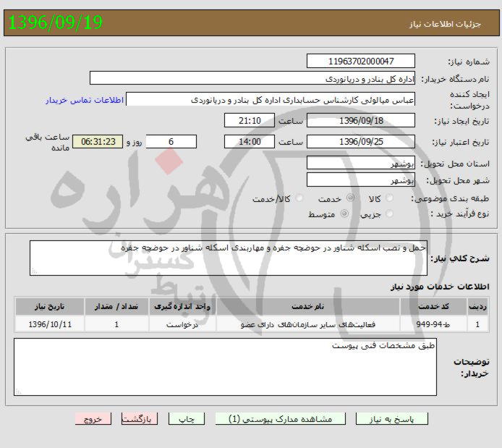This screenshot has width=502, height=448.
Task: Click the کد خدمت column header
Action: [433, 306]
